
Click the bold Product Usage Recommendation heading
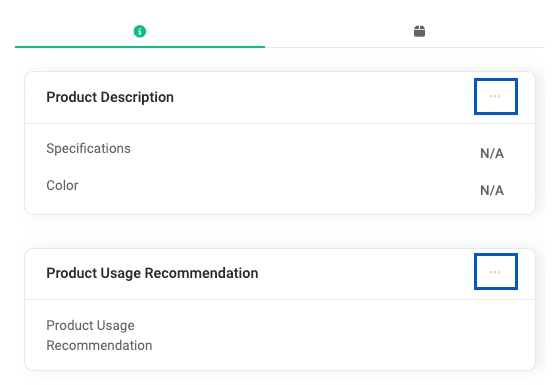point(152,273)
